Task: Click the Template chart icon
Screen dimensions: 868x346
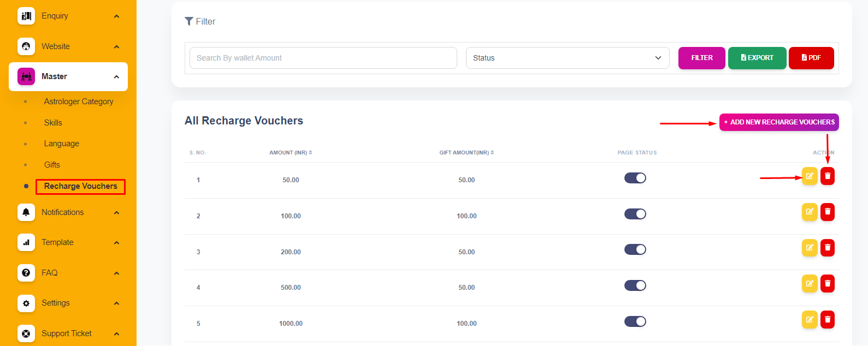Action: 26,242
